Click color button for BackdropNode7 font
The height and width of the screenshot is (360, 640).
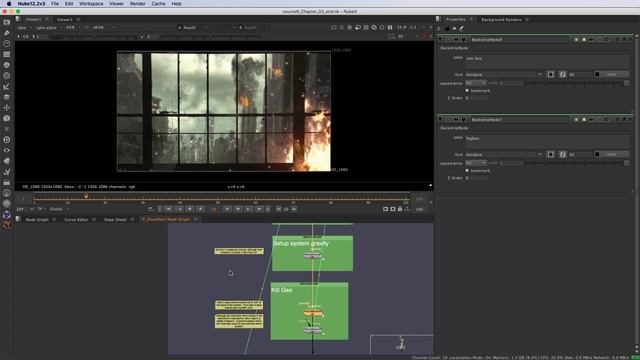[x=611, y=154]
